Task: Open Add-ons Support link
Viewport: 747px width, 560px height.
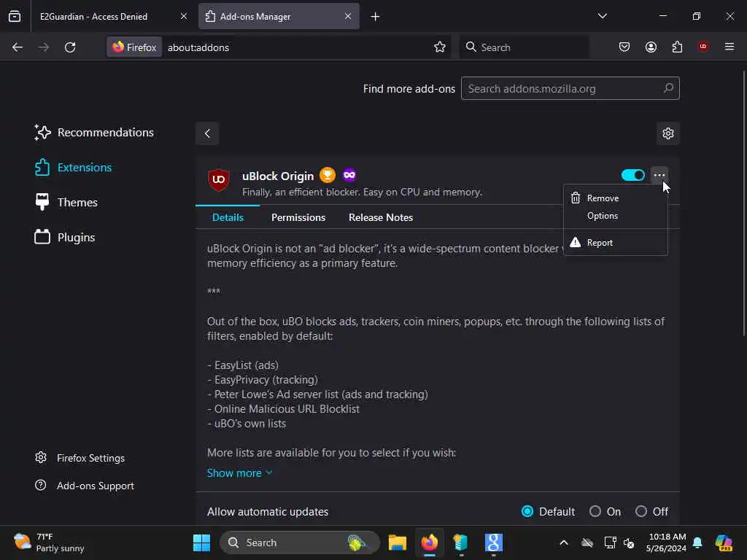Action: click(x=85, y=486)
